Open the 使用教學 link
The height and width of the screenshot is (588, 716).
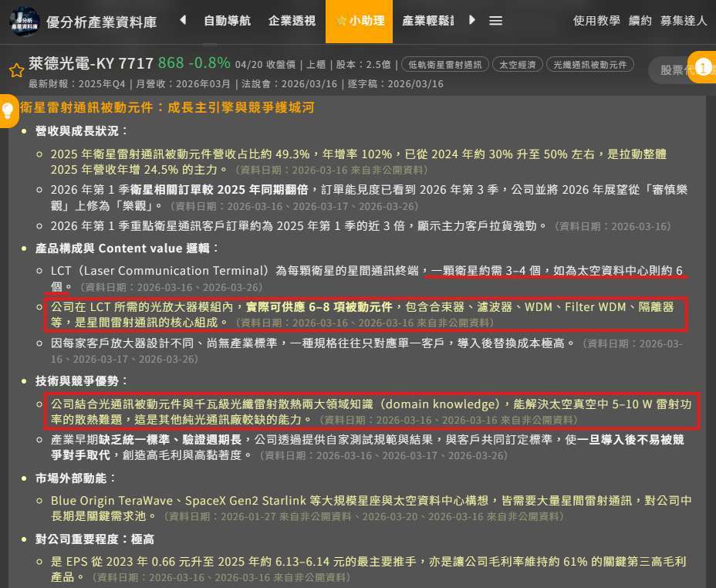596,21
